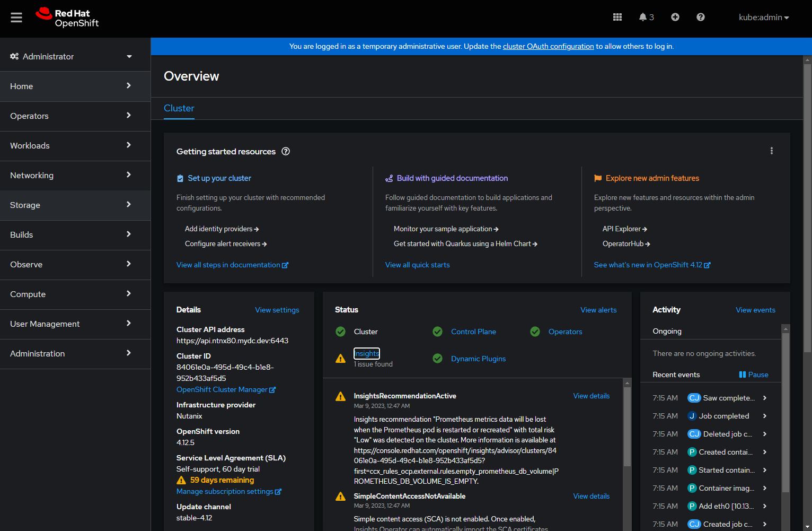Click the Set up your cluster clipboard icon
The width and height of the screenshot is (812, 531).
[180, 178]
